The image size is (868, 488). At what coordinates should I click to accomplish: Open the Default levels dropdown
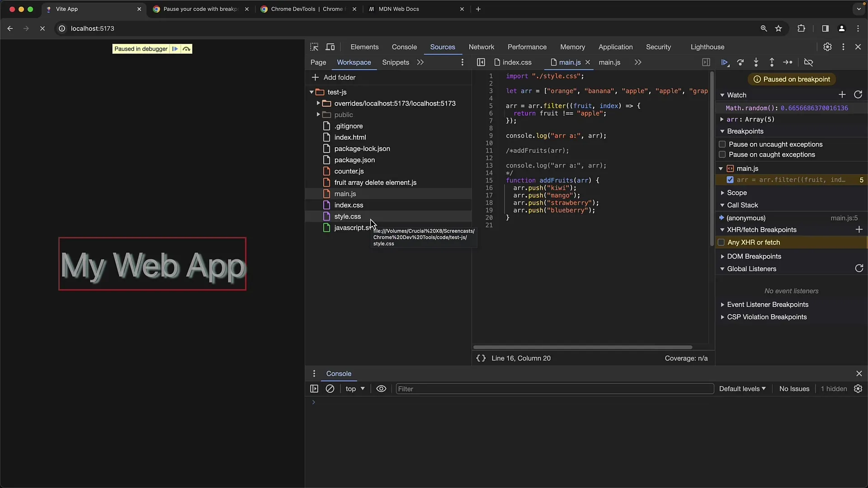point(742,389)
